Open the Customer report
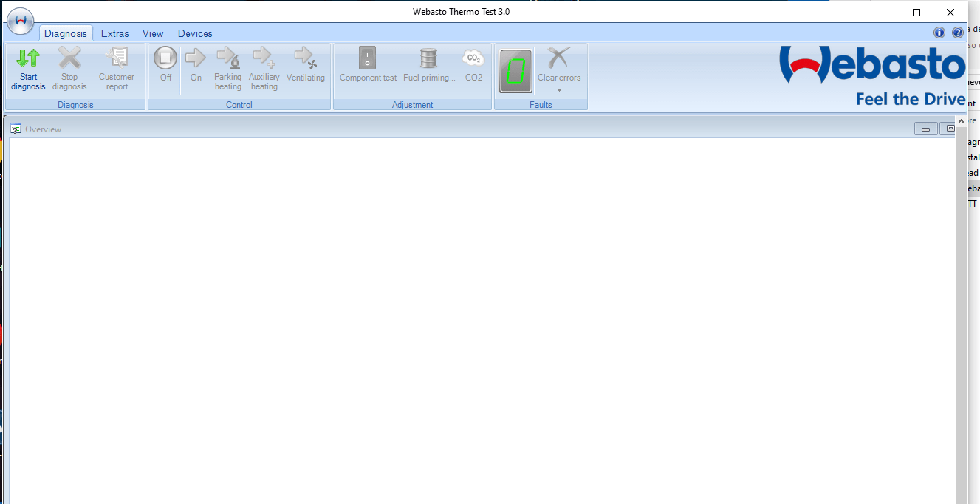Screen dimensions: 980x504 117,58
